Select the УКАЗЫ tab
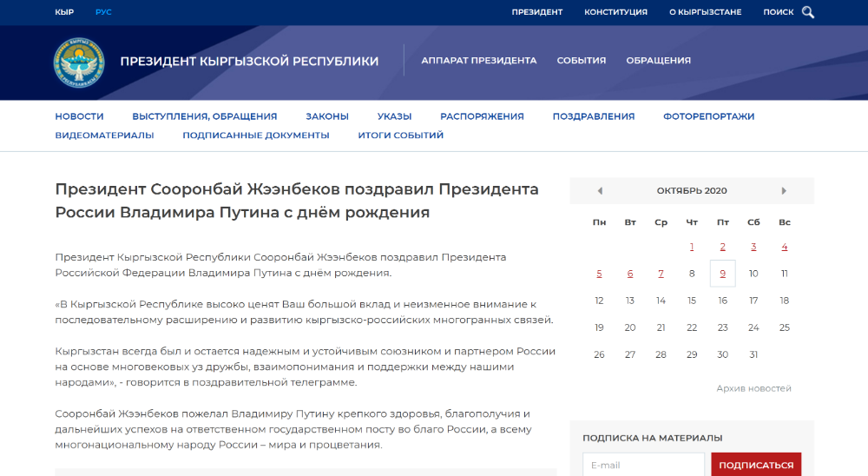This screenshot has height=476, width=868. [394, 116]
